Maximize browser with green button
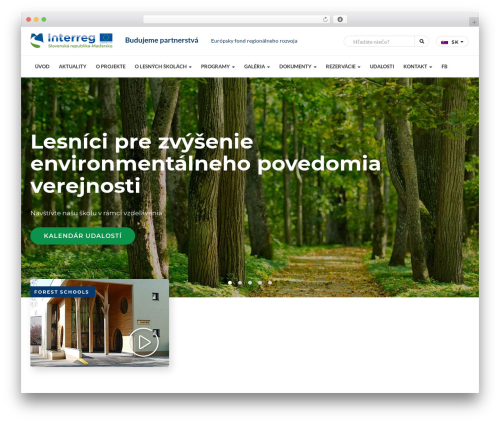 click(x=44, y=20)
